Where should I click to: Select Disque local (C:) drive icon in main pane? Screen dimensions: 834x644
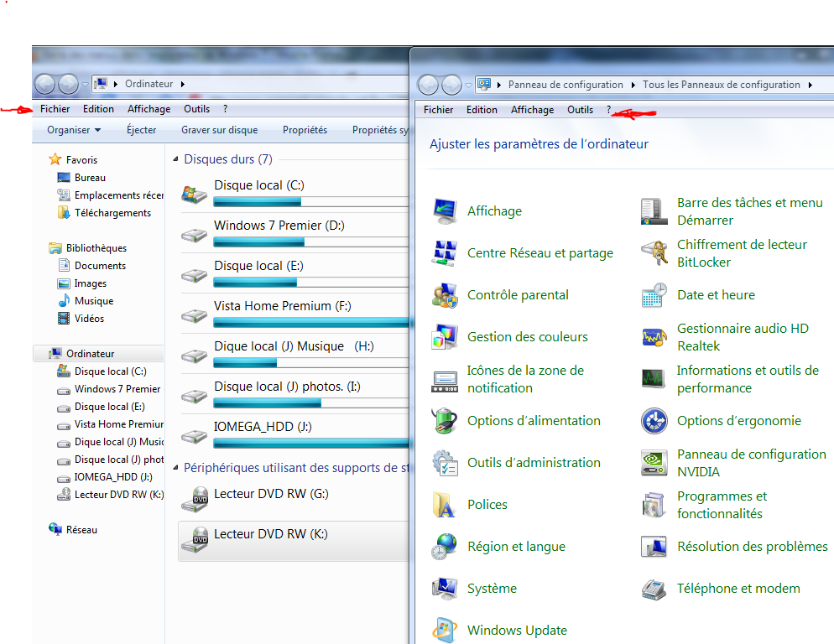194,194
